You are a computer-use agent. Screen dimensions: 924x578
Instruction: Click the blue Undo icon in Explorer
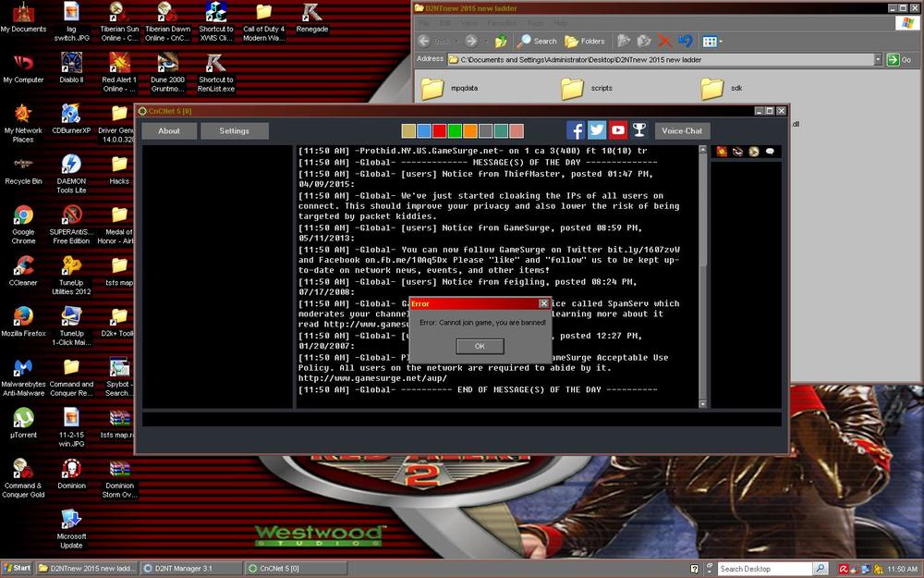(x=686, y=41)
